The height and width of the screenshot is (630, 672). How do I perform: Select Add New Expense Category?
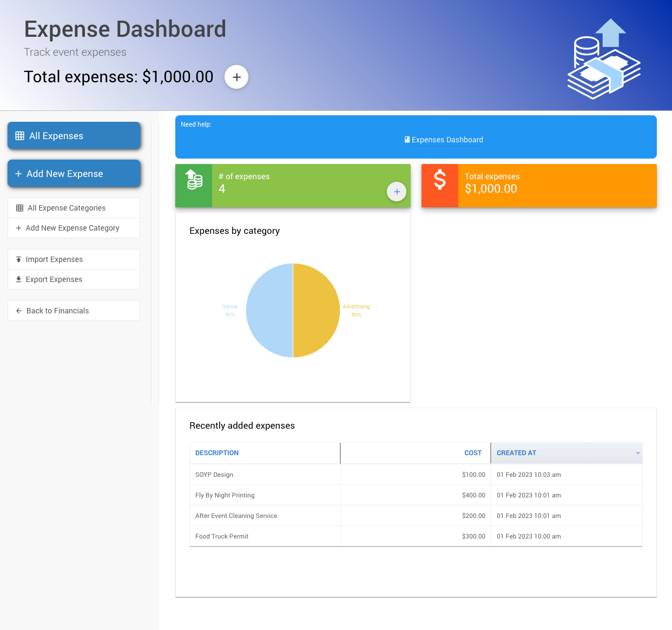pyautogui.click(x=73, y=228)
